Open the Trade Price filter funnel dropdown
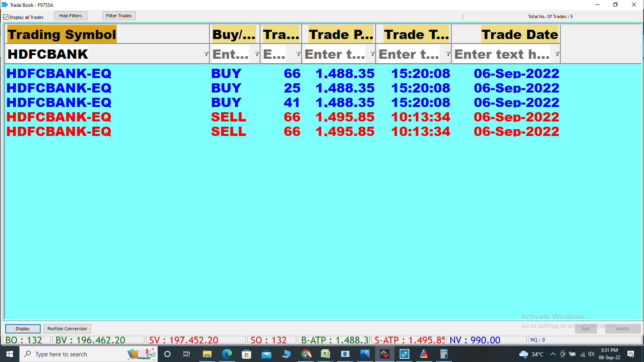The width and height of the screenshot is (644, 362). pos(372,54)
